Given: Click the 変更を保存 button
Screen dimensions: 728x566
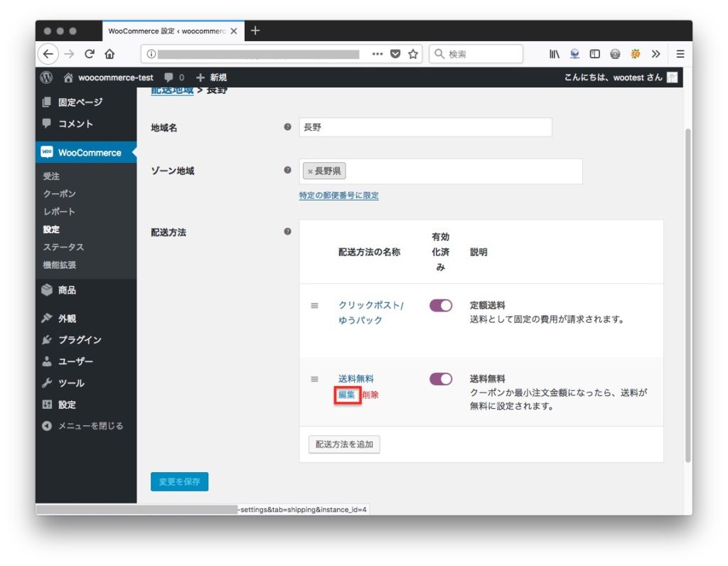Looking at the screenshot, I should coord(179,481).
